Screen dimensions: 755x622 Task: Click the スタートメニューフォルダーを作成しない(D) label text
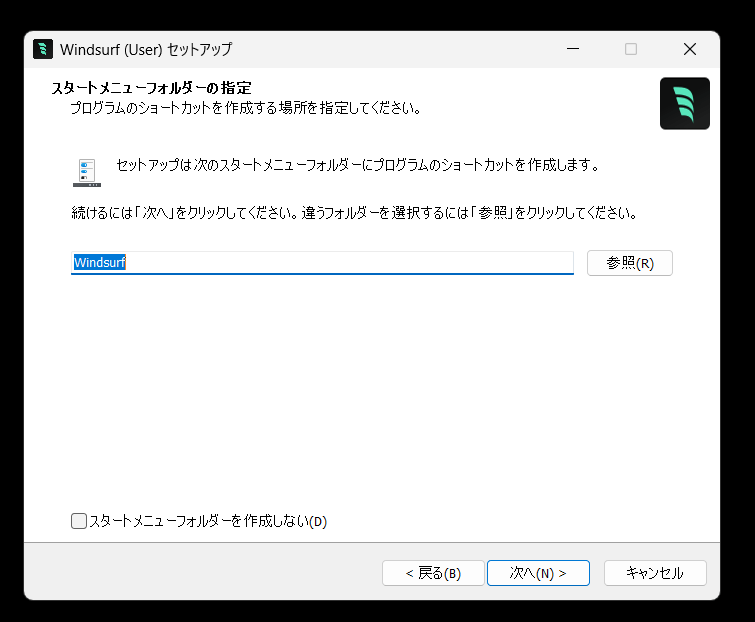tap(208, 521)
